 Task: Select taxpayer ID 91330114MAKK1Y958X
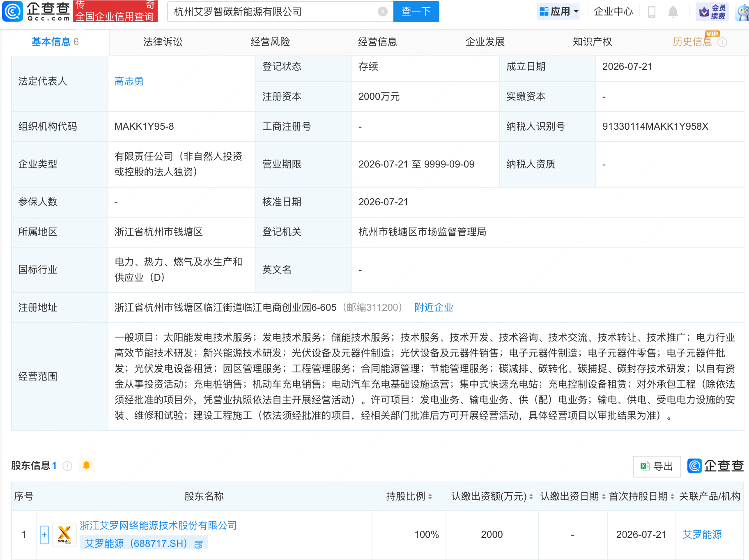pyautogui.click(x=655, y=126)
